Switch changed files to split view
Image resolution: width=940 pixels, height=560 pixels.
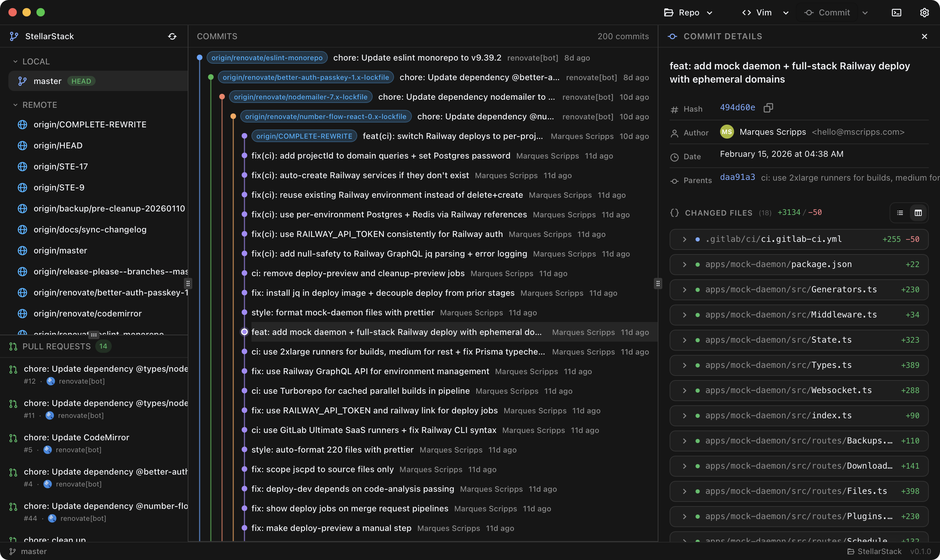(918, 213)
